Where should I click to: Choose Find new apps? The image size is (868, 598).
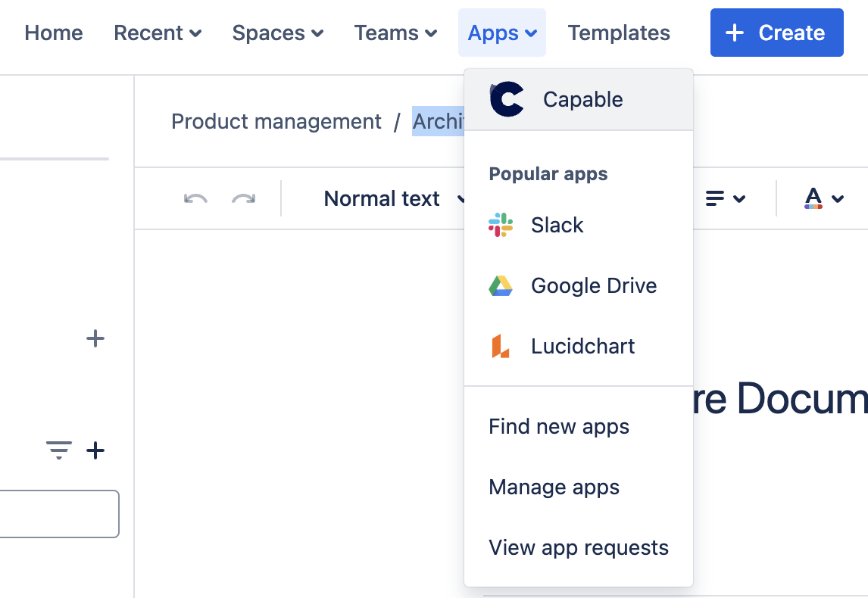click(x=559, y=426)
